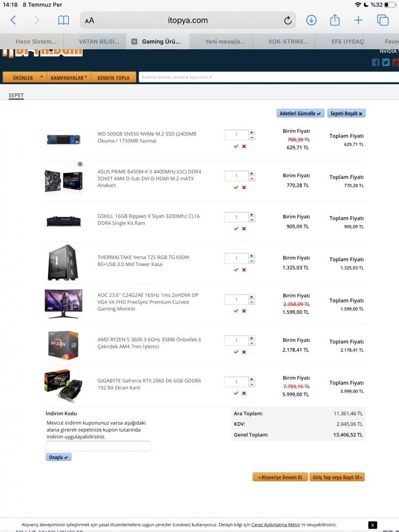Decrease AOC monitor quantity
399x532 pixels.
tap(252, 302)
